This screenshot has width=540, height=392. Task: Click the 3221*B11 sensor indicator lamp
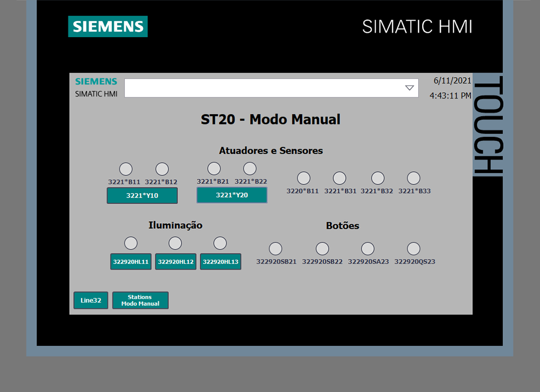point(126,169)
